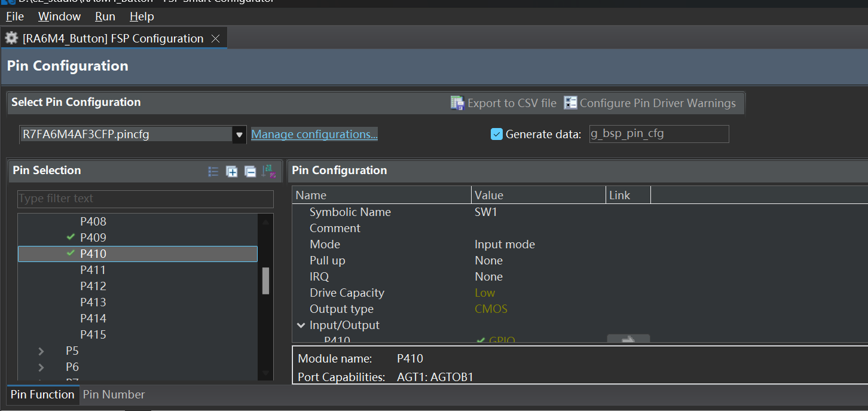The image size is (868, 411).
Task: Click the Type filter text box
Action: click(x=145, y=199)
